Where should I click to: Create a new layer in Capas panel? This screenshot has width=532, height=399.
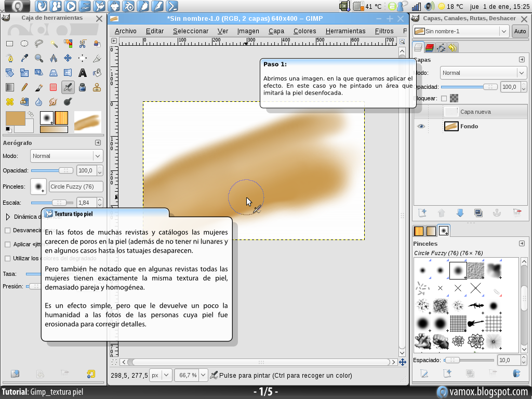423,212
